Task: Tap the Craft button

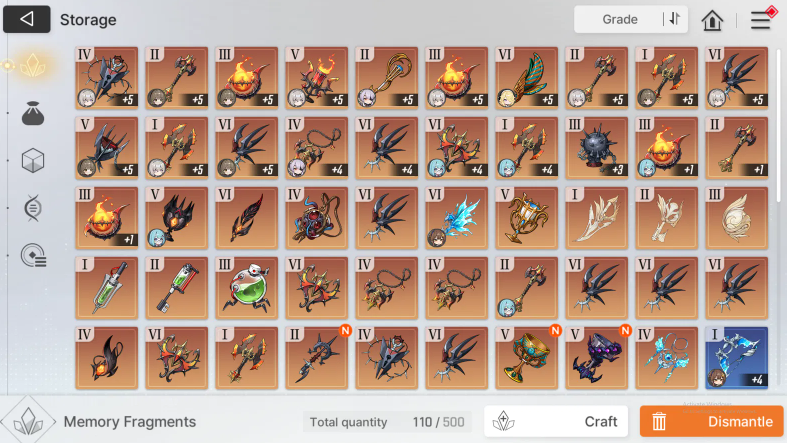Action: [x=556, y=421]
